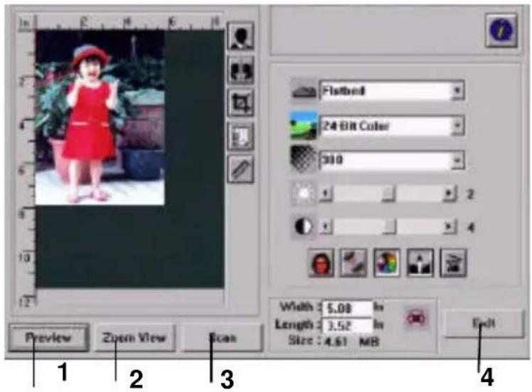Click the face portrait enhancement icon

[321, 263]
